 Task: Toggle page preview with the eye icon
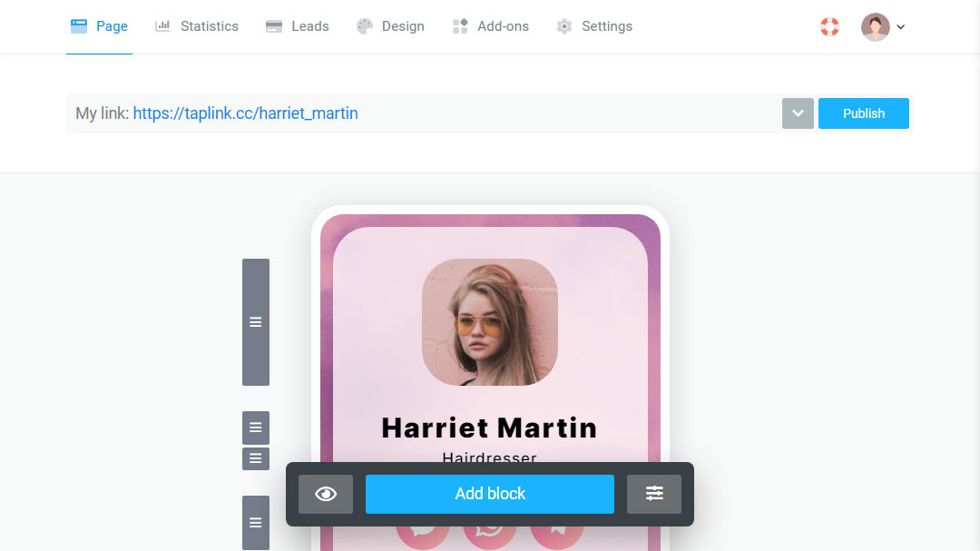coord(326,494)
